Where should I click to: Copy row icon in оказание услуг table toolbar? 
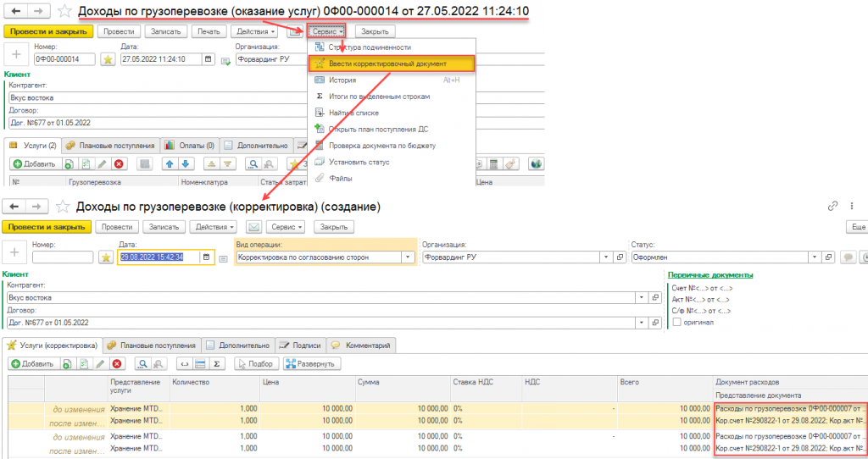[69, 163]
